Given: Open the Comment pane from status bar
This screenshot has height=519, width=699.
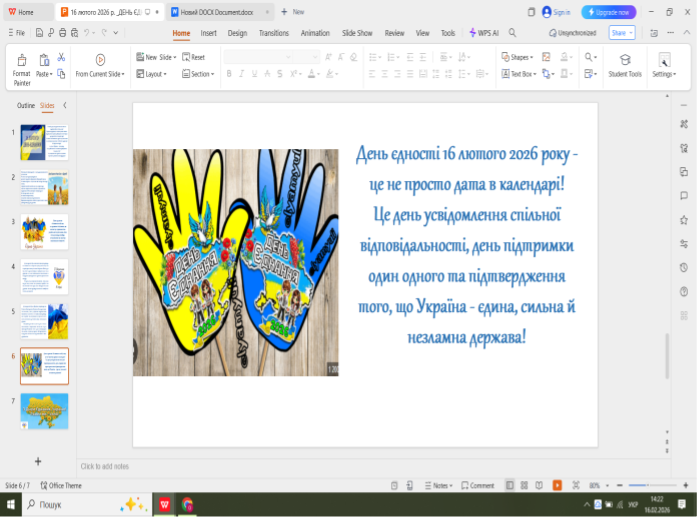Looking at the screenshot, I should [477, 485].
